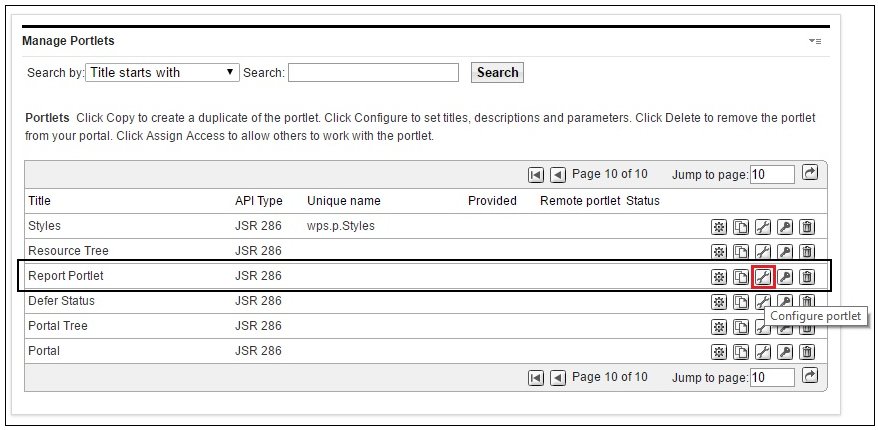
Task: Click the top Jump to page go arrow
Action: pos(810,173)
